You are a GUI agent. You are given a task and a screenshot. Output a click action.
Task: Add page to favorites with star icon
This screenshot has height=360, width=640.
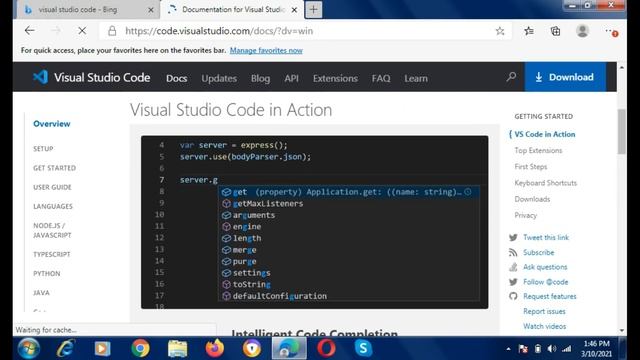(500, 31)
